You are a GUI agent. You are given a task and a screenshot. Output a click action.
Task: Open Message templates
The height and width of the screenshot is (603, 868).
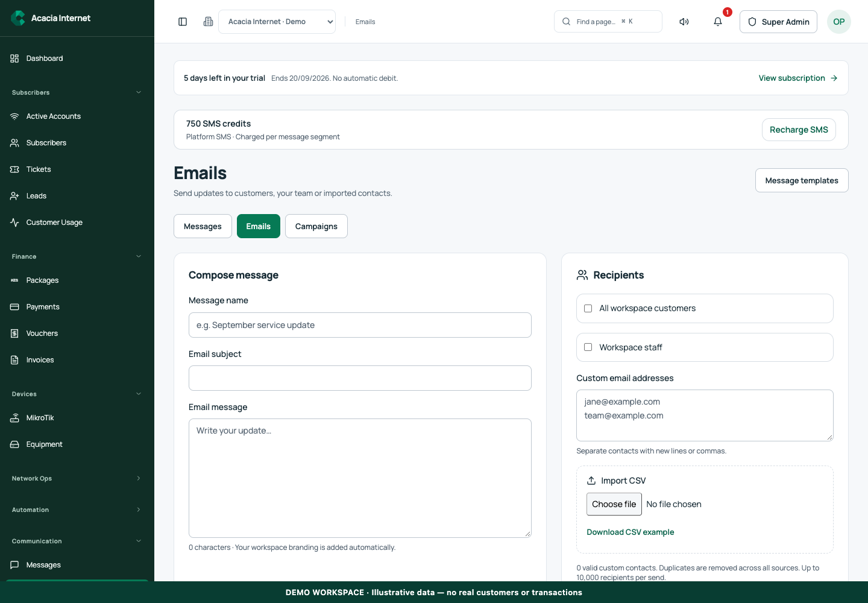(x=802, y=180)
